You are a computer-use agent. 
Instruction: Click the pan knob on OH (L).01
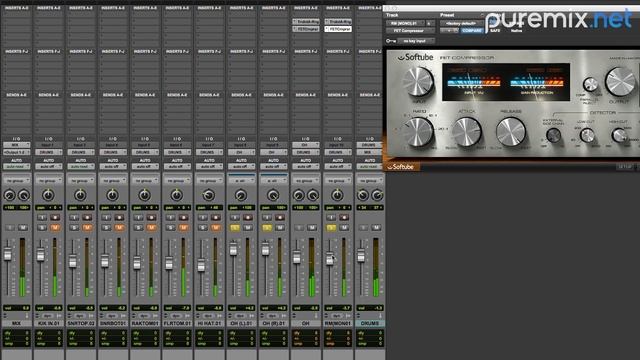click(x=241, y=195)
